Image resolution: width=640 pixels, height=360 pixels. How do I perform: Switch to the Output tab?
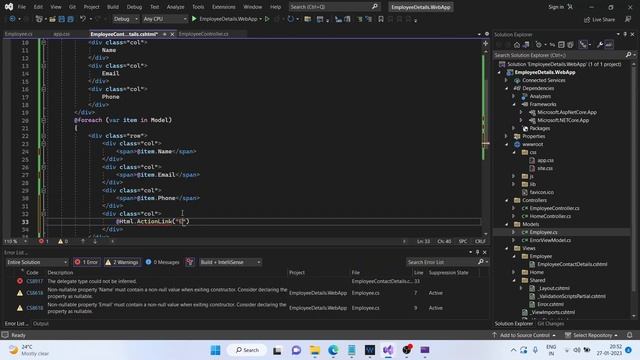pyautogui.click(x=41, y=324)
